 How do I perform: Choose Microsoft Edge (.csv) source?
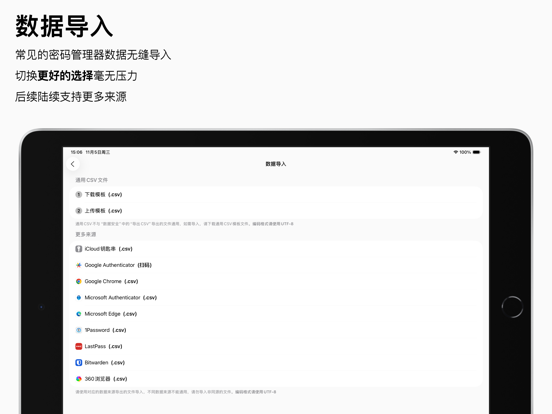(276, 314)
